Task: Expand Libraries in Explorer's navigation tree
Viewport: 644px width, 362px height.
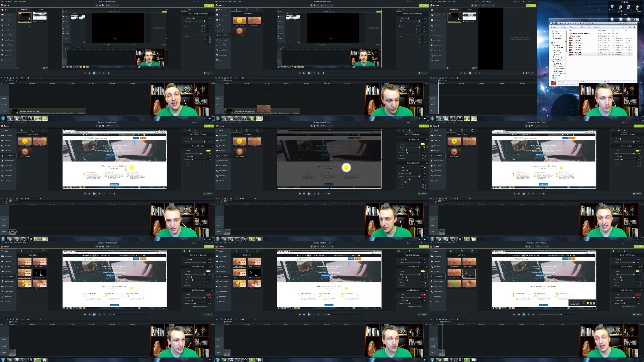Action: pos(556,45)
